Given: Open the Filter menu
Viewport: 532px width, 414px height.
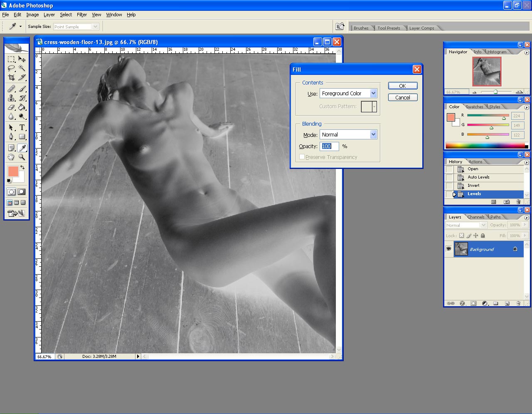Looking at the screenshot, I should [82, 15].
